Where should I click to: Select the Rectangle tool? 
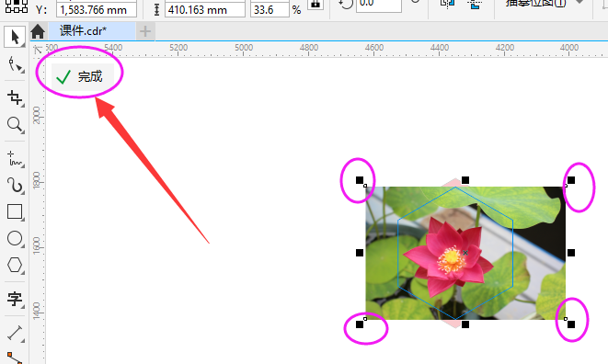[x=15, y=212]
